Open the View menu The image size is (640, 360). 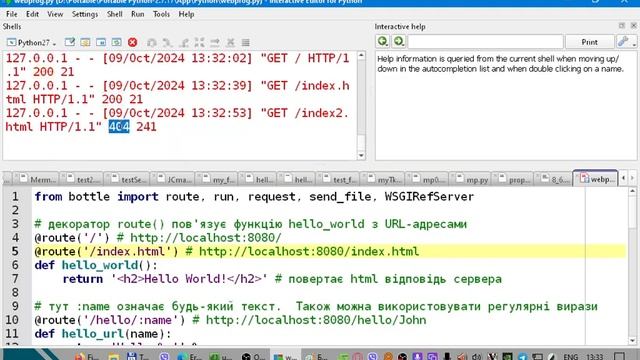click(x=55, y=14)
